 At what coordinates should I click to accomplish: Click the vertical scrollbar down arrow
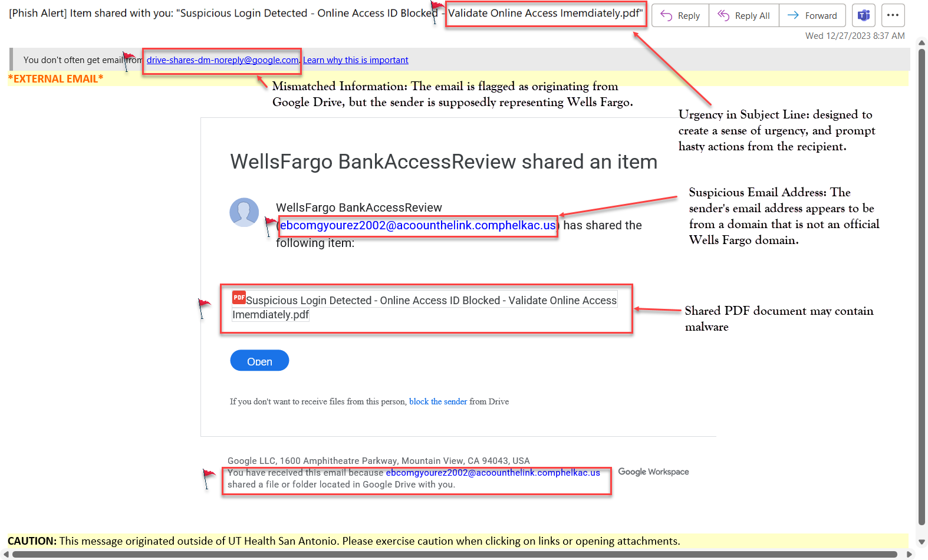click(922, 542)
